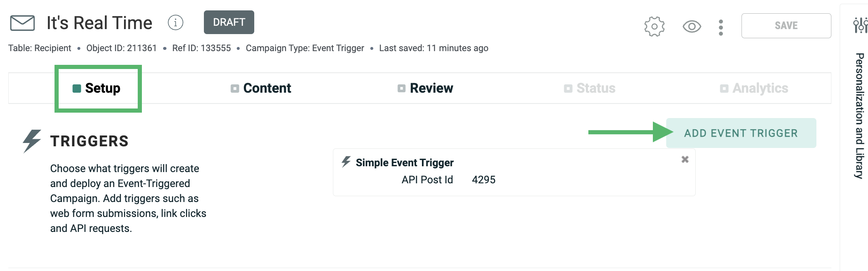Click the API Post Id value 4295
The width and height of the screenshot is (868, 271).
coord(484,180)
